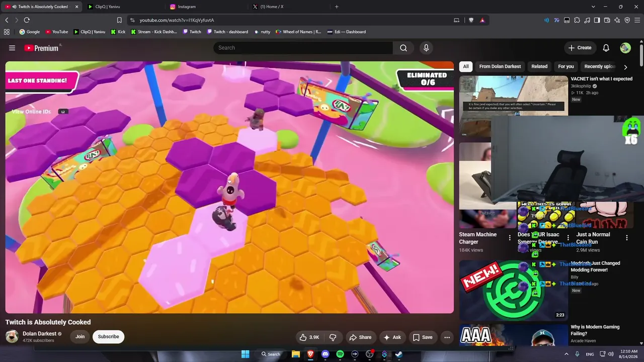Select "From Dolan Darkest" filter chip
This screenshot has height=362, width=644.
[x=500, y=66]
